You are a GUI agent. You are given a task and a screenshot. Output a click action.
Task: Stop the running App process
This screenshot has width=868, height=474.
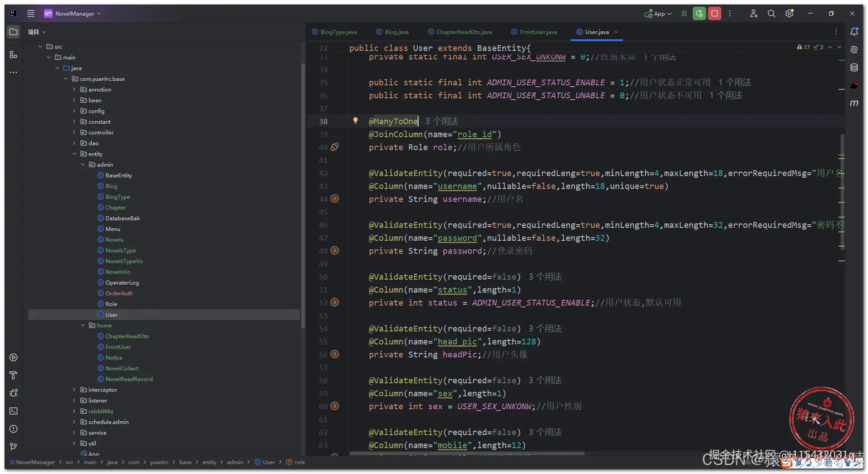(x=715, y=13)
